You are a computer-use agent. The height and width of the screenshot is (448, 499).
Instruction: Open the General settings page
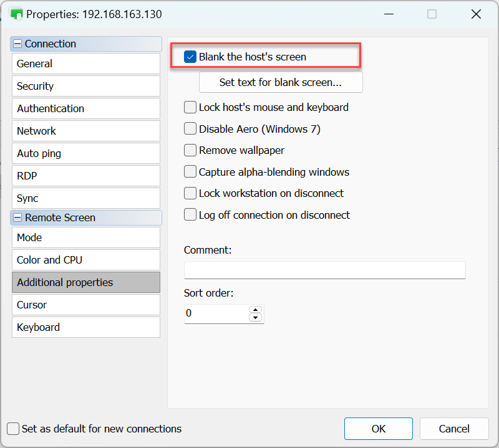coord(86,64)
